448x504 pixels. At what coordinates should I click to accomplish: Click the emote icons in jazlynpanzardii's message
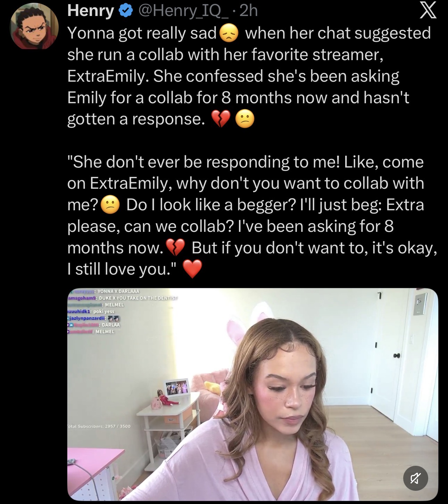tap(114, 318)
